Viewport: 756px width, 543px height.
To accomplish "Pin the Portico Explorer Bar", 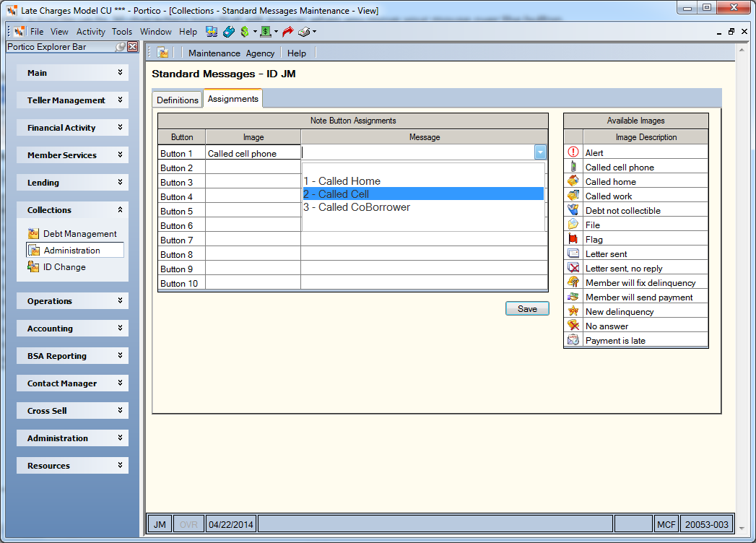I will coord(121,47).
